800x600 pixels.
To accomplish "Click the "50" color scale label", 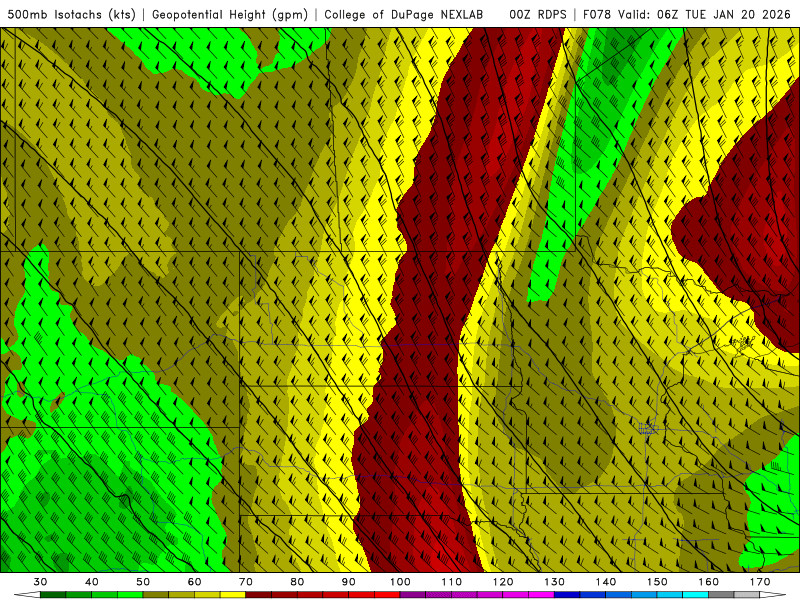I will click(143, 582).
